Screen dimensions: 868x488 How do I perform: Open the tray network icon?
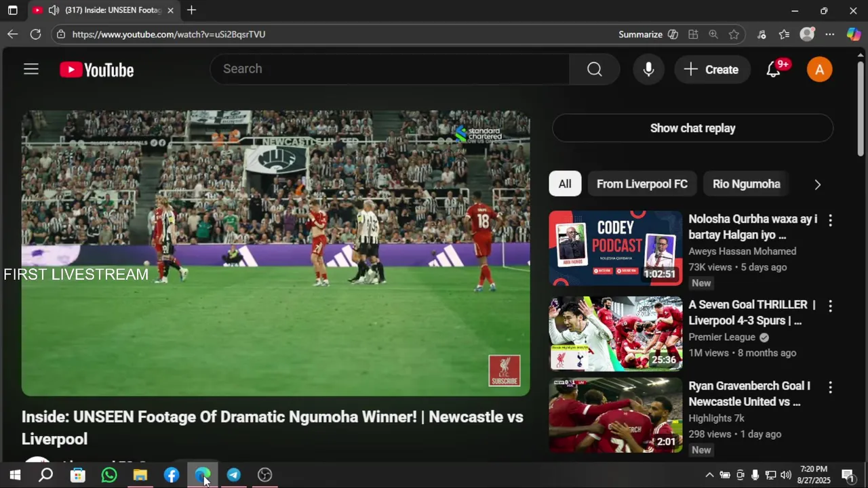point(770,475)
